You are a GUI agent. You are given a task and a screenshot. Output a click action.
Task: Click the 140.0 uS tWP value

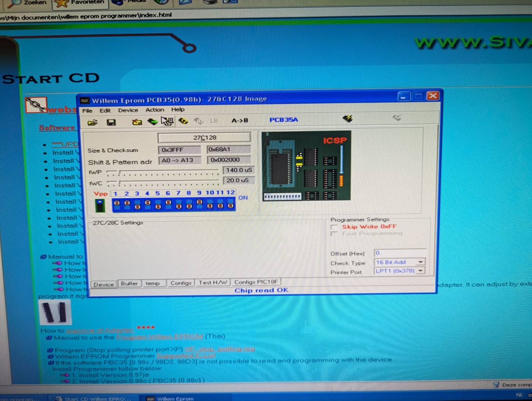pyautogui.click(x=239, y=170)
